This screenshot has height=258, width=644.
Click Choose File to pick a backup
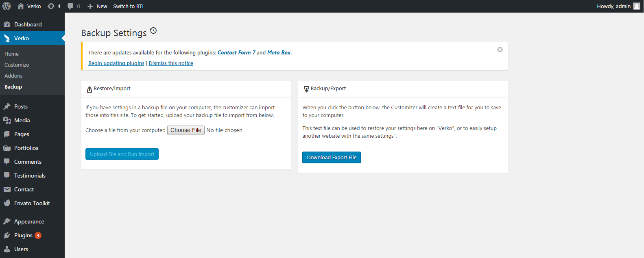click(186, 130)
